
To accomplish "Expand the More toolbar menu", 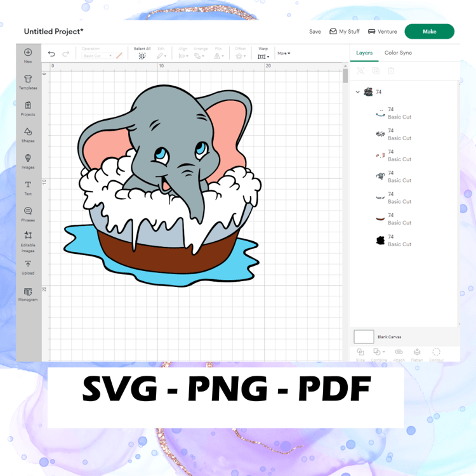I will (x=284, y=53).
